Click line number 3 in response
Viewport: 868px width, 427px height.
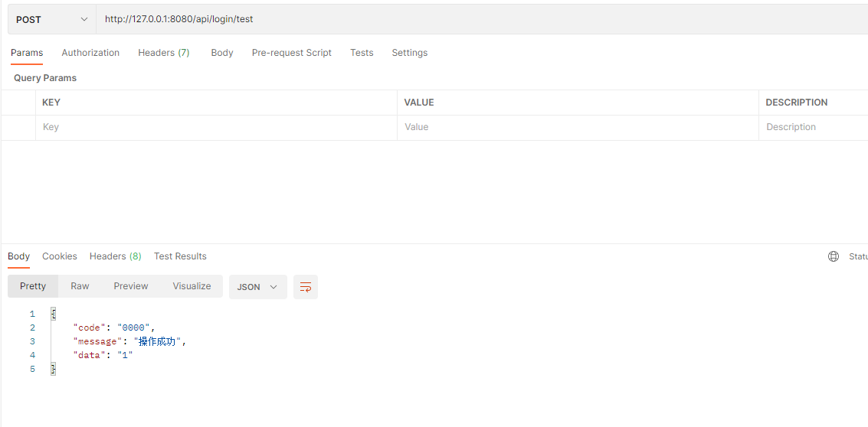(32, 342)
